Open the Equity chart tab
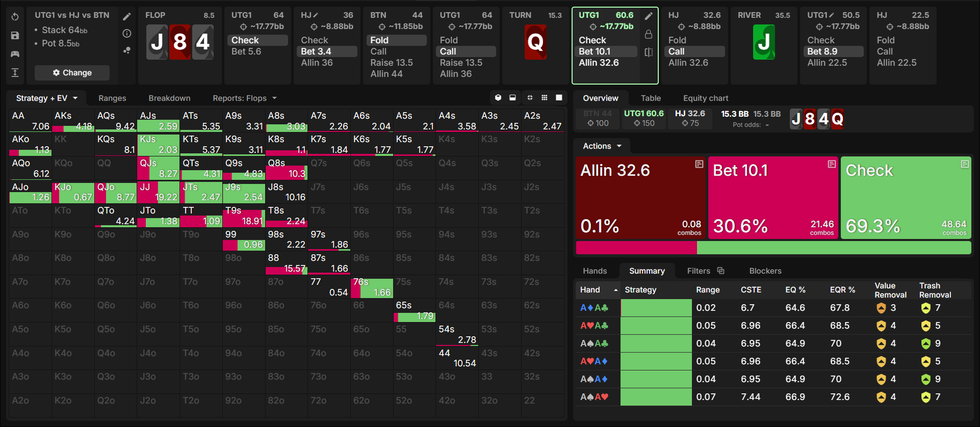This screenshot has width=980, height=427. coord(706,98)
